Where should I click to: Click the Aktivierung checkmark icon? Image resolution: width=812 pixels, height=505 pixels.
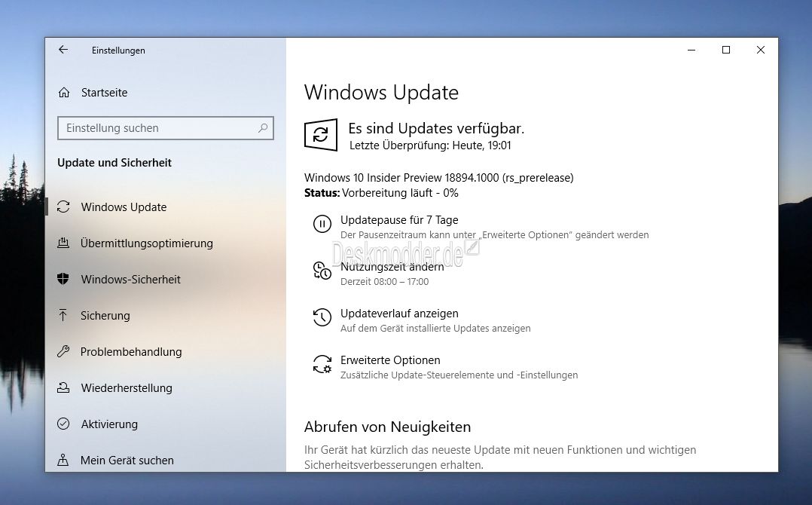pyautogui.click(x=63, y=424)
